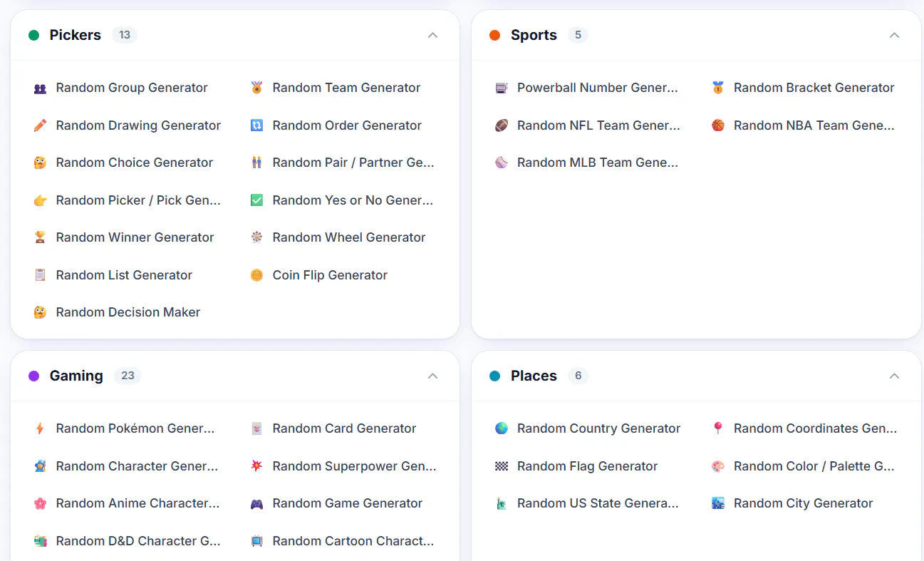924x561 pixels.
Task: Open the Random City Generator link
Action: click(x=803, y=503)
